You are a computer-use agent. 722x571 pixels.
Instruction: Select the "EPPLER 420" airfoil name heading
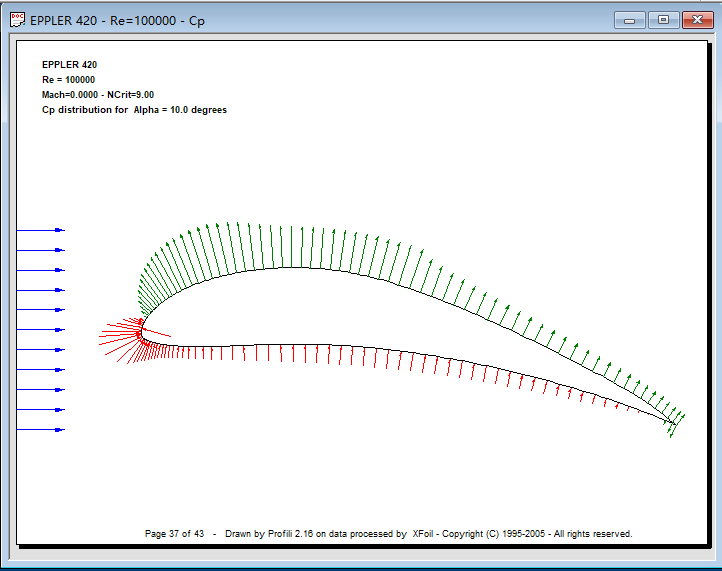point(69,64)
